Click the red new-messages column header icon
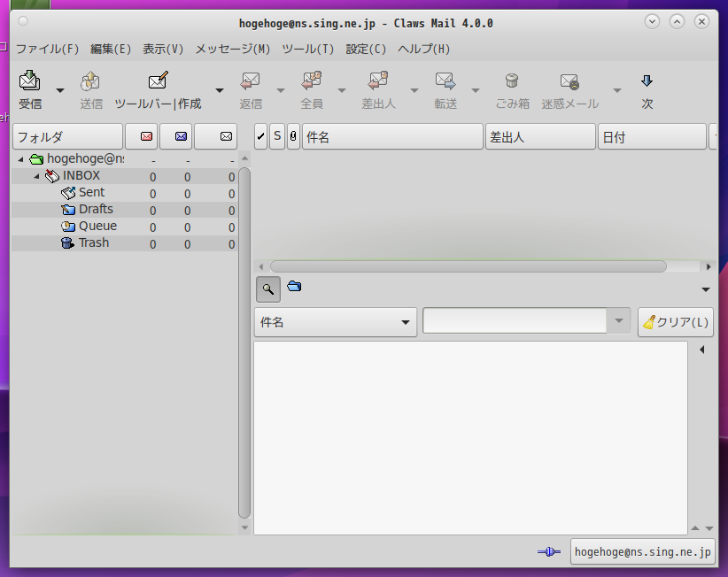The width and height of the screenshot is (728, 577). pos(146,136)
